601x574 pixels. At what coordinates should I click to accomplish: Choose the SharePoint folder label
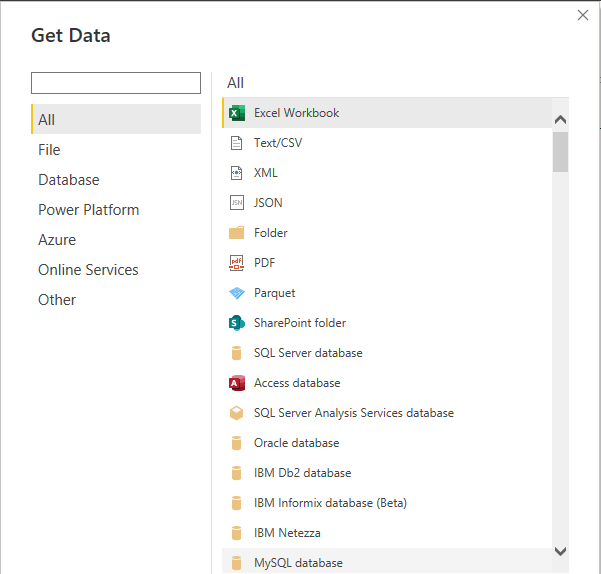point(300,323)
